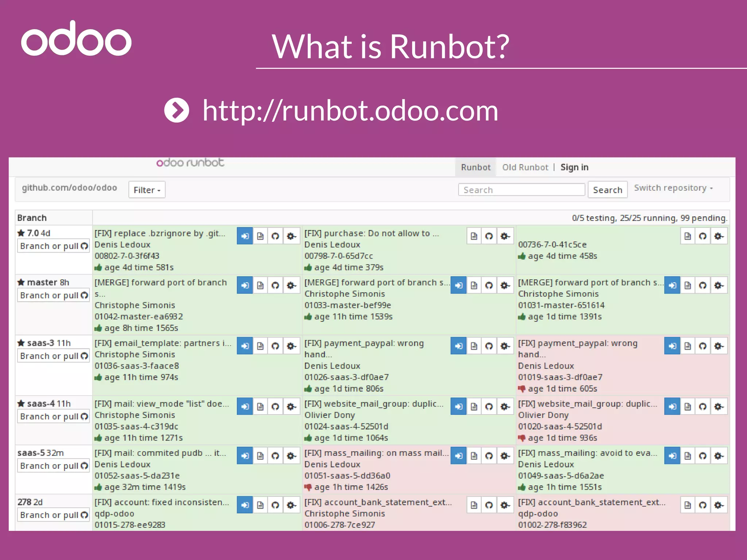Open gear menu for build 01031-master-651614
The width and height of the screenshot is (747, 560).
(x=719, y=285)
